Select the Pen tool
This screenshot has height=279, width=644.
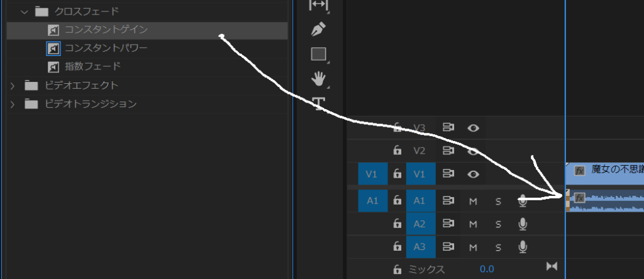tap(319, 29)
